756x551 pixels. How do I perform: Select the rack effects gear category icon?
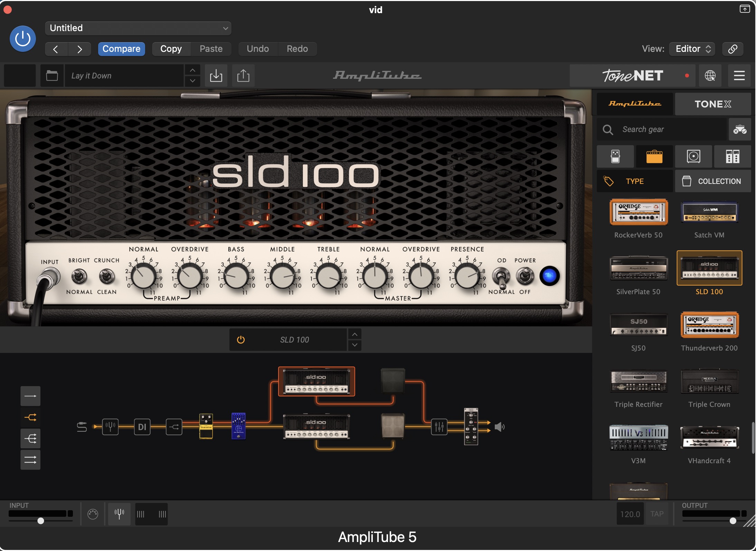(732, 156)
